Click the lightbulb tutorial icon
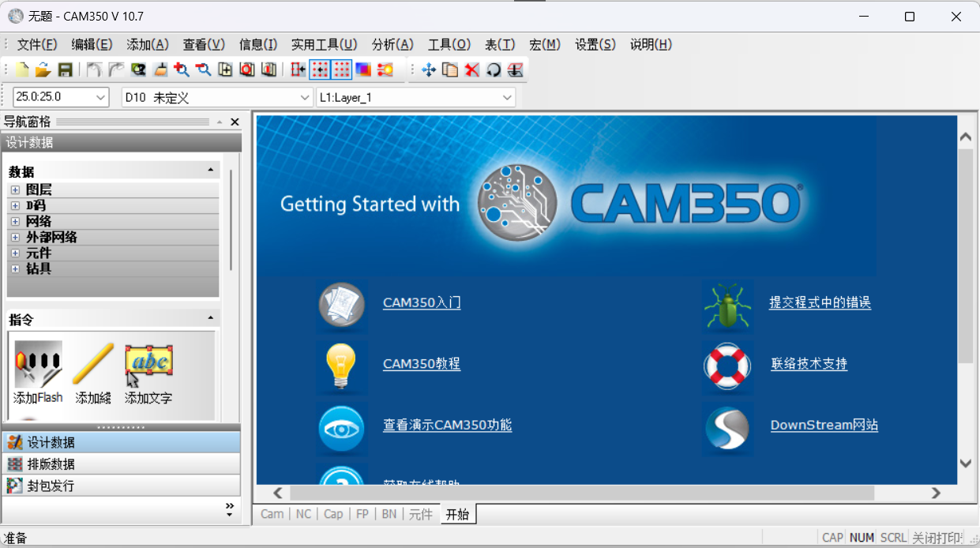This screenshot has height=548, width=980. pos(342,367)
